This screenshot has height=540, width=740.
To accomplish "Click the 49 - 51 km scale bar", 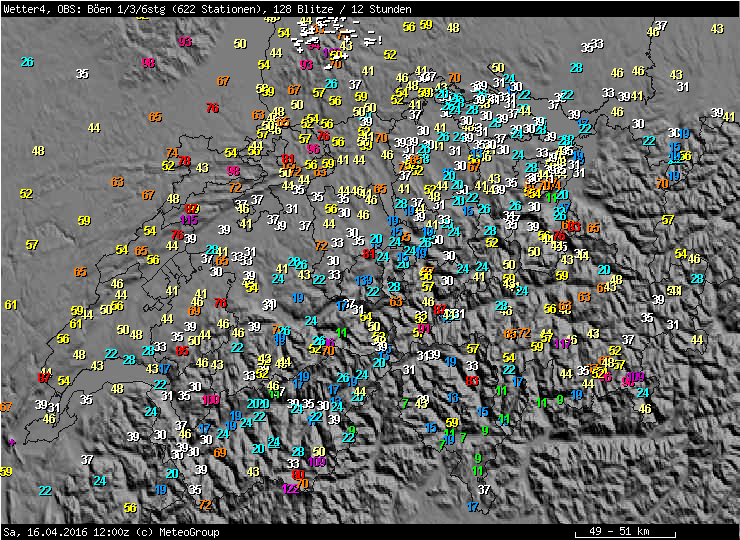I will (x=621, y=531).
